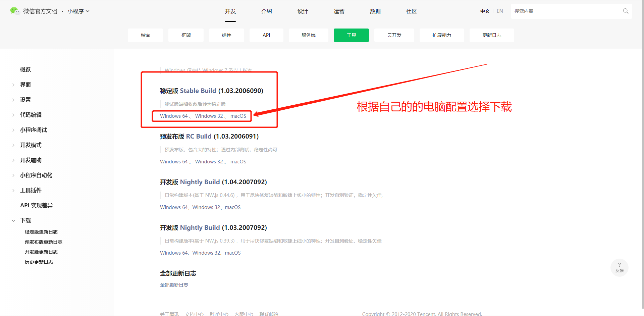Viewport: 644px width, 316px height.
Task: Expand the 小程序自动化 sidebar section
Action: pos(13,175)
